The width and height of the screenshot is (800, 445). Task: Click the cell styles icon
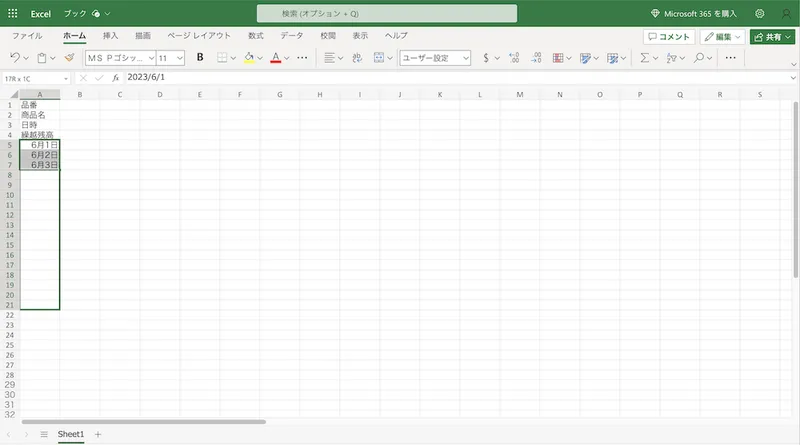[x=612, y=58]
